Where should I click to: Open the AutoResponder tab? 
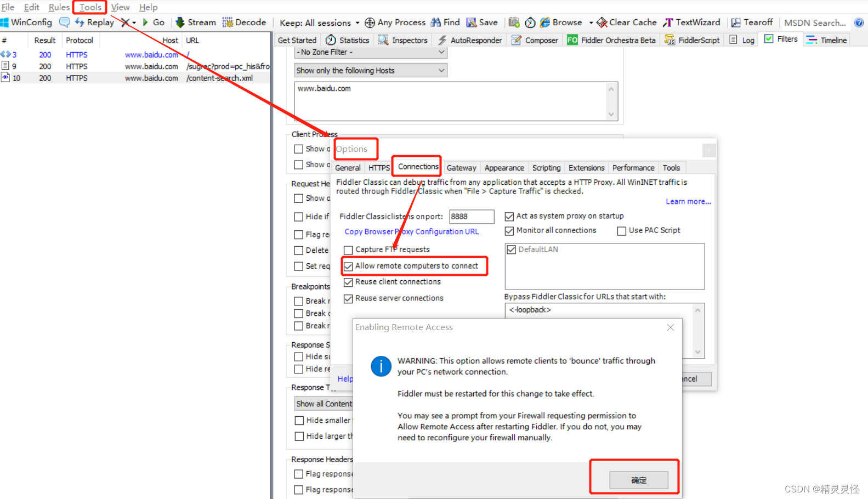click(x=470, y=40)
